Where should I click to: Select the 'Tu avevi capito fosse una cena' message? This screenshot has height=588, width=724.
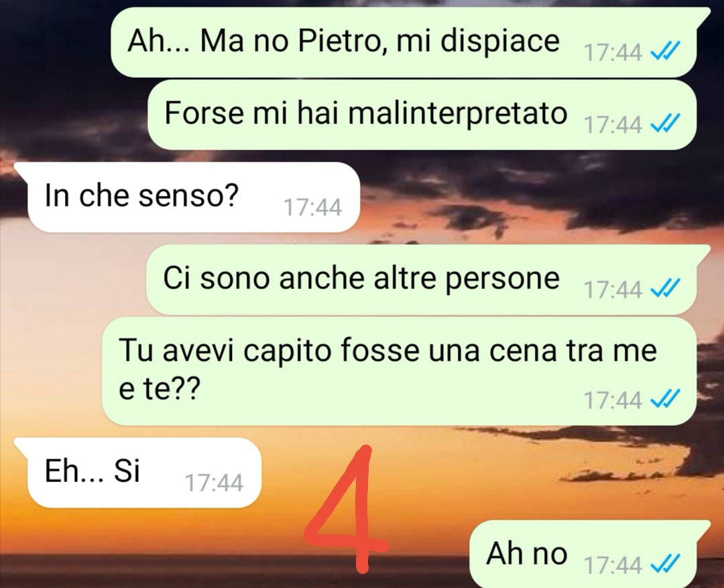click(399, 371)
